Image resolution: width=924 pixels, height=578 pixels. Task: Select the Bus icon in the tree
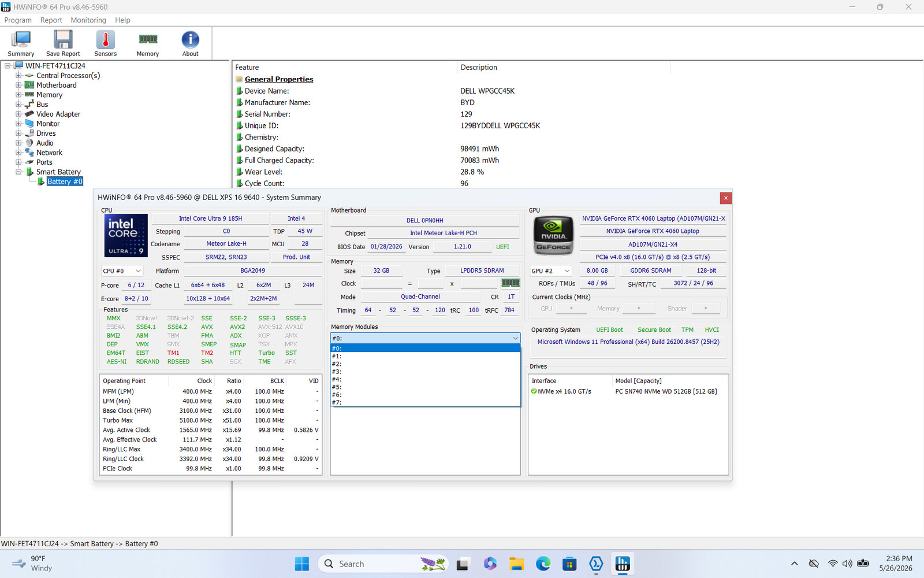pyautogui.click(x=29, y=105)
